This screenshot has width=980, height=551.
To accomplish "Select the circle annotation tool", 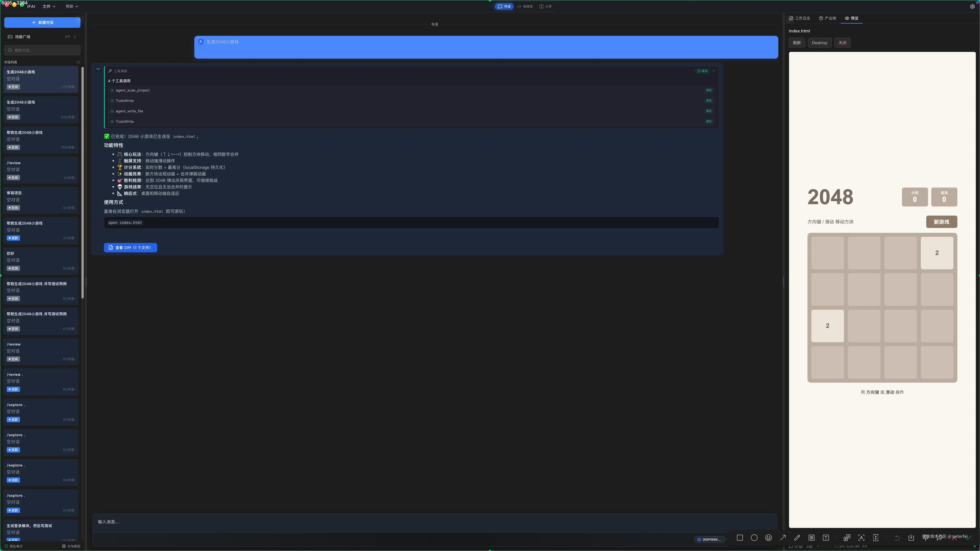I will (754, 538).
